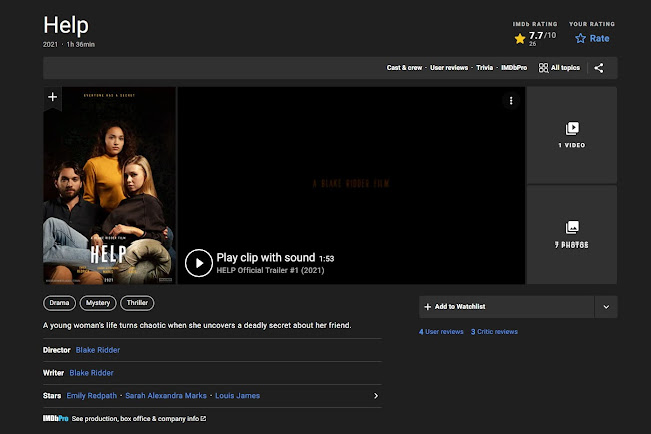The width and height of the screenshot is (651, 434).
Task: Select the Thriller genre chip
Action: click(x=137, y=303)
